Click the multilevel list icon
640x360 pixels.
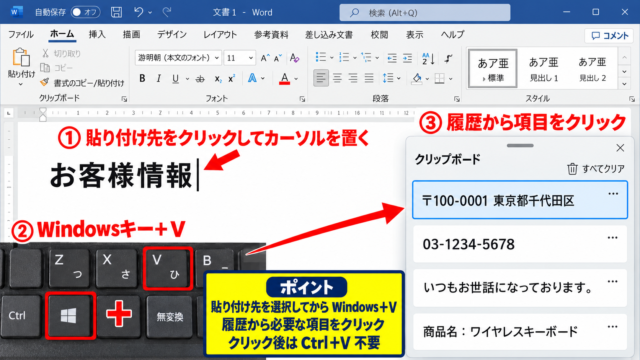[367, 57]
